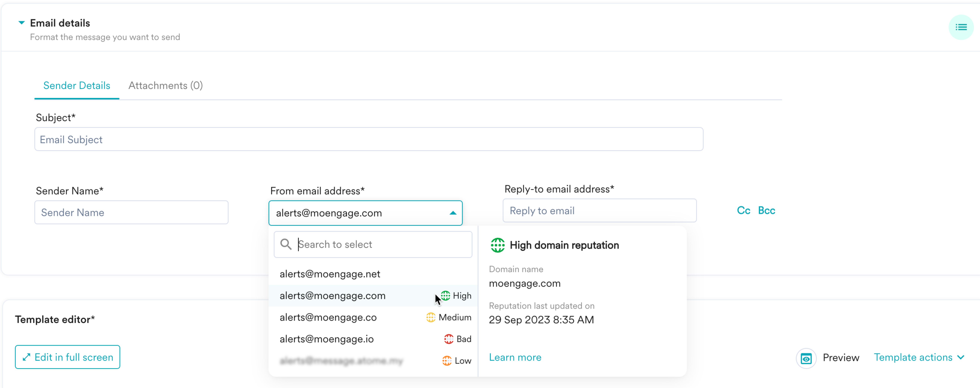Click the green High reputation globe icon
Screen dimensions: 980x388
446,295
